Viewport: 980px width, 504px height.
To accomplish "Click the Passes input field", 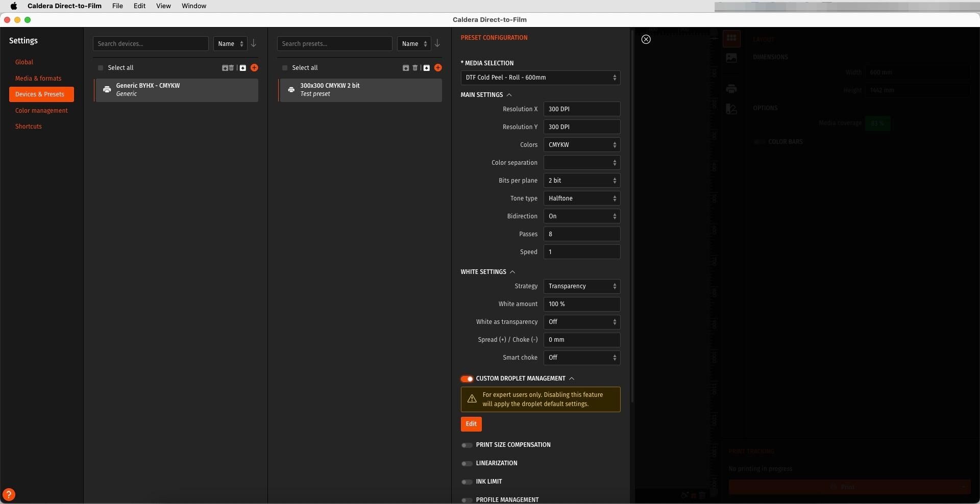I will click(x=581, y=234).
